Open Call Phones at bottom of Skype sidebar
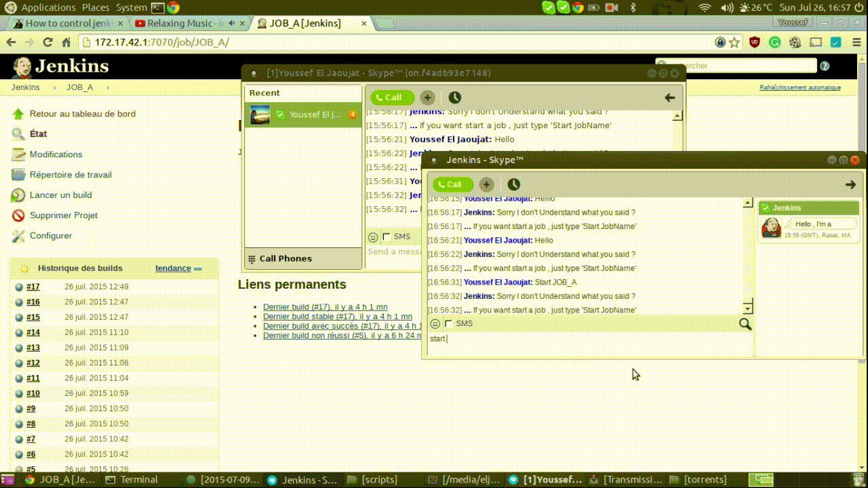 (x=303, y=258)
